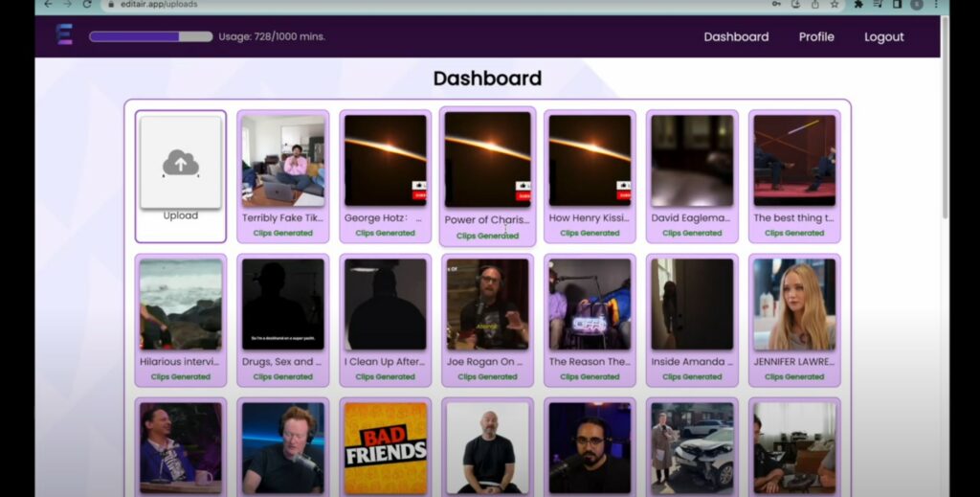Click Clips Generated under I Clean Up After...
The image size is (980, 497).
[x=385, y=377]
